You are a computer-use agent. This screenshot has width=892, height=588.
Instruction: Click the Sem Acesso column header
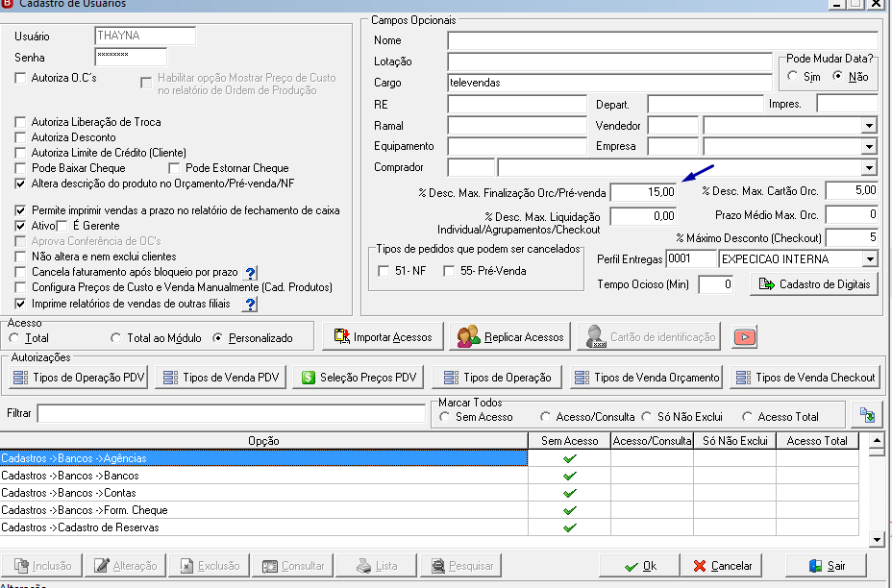pyautogui.click(x=569, y=441)
